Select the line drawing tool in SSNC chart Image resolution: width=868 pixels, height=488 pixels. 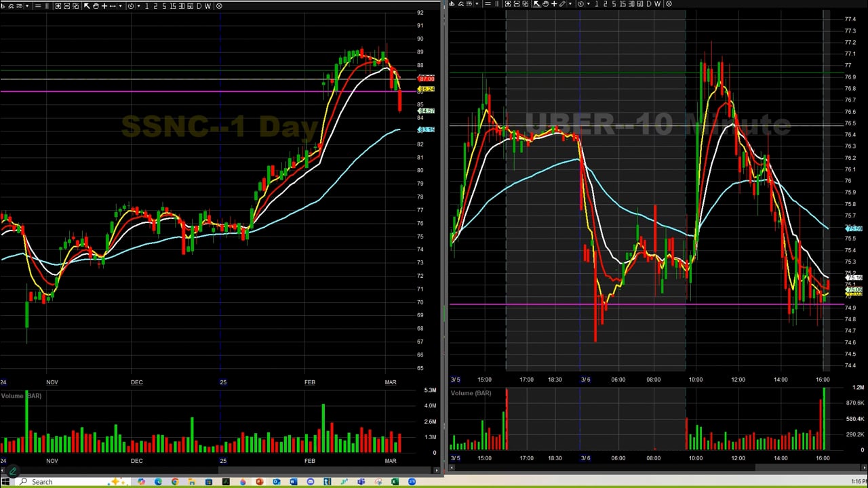(x=113, y=6)
